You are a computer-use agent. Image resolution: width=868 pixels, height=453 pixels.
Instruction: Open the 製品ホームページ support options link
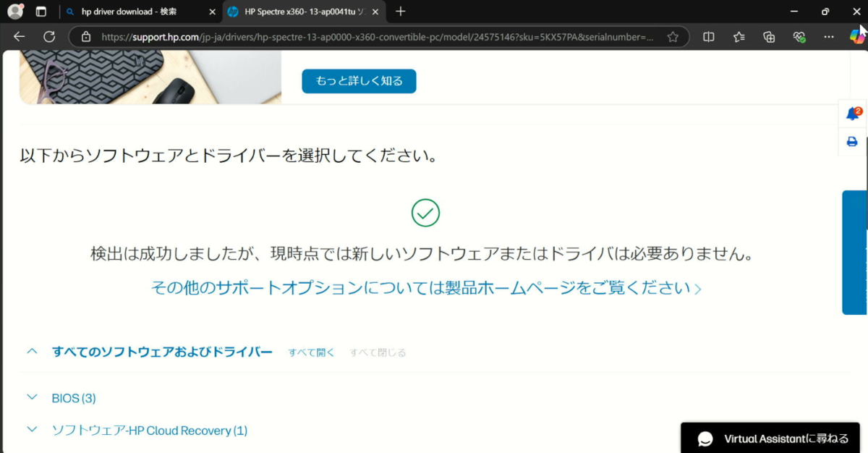click(426, 288)
